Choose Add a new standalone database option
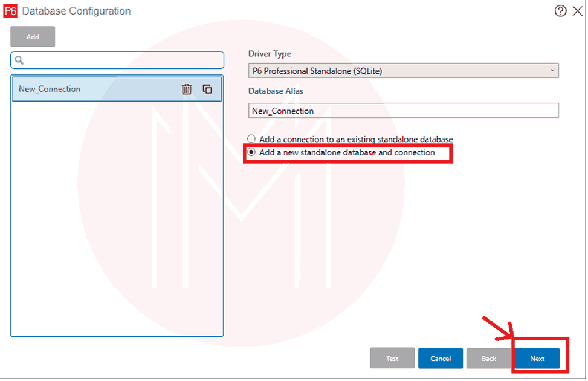The image size is (588, 381). click(x=251, y=153)
